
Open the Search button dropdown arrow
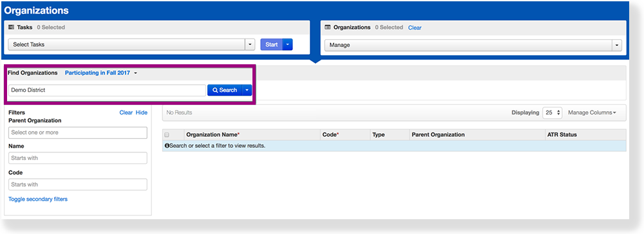(x=247, y=90)
